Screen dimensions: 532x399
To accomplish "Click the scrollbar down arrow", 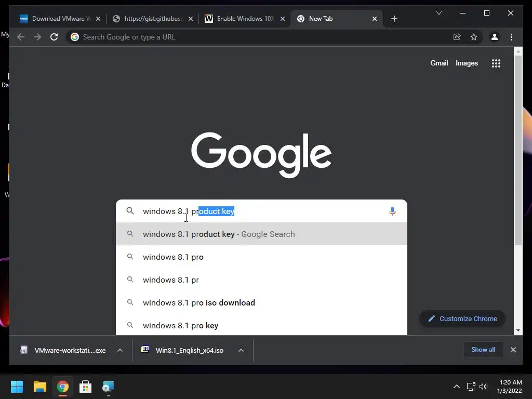I will click(x=518, y=330).
